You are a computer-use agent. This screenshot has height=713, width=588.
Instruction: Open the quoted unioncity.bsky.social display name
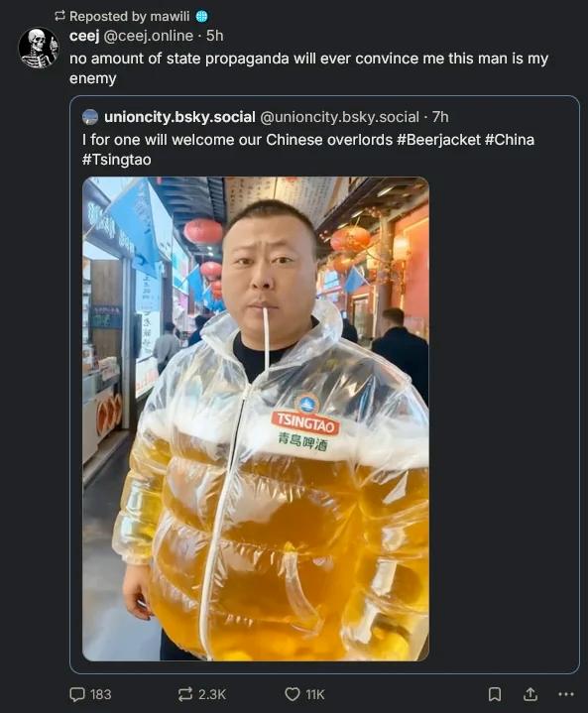179,117
